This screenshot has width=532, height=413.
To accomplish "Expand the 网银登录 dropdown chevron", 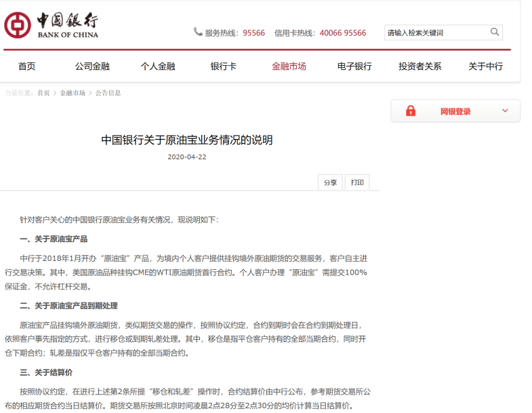I will point(505,111).
